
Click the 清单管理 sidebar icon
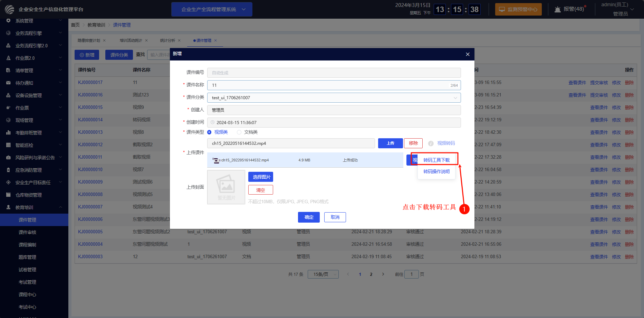[8, 71]
